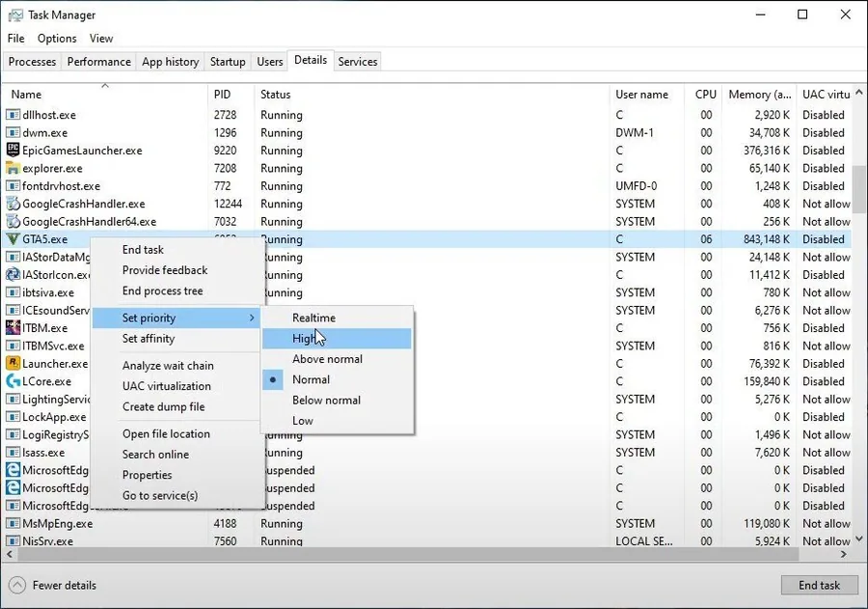Choose End process tree
The width and height of the screenshot is (868, 609).
pos(176,291)
